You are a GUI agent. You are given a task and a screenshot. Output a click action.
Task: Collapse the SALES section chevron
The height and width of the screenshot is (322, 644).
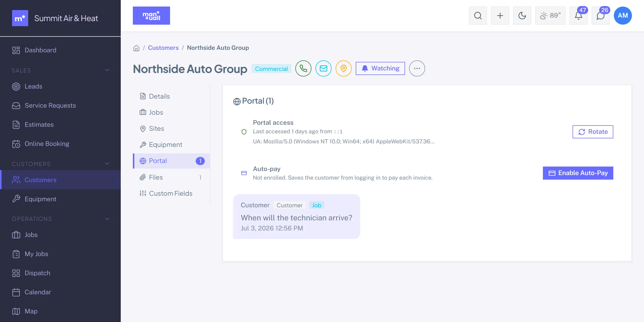(107, 70)
